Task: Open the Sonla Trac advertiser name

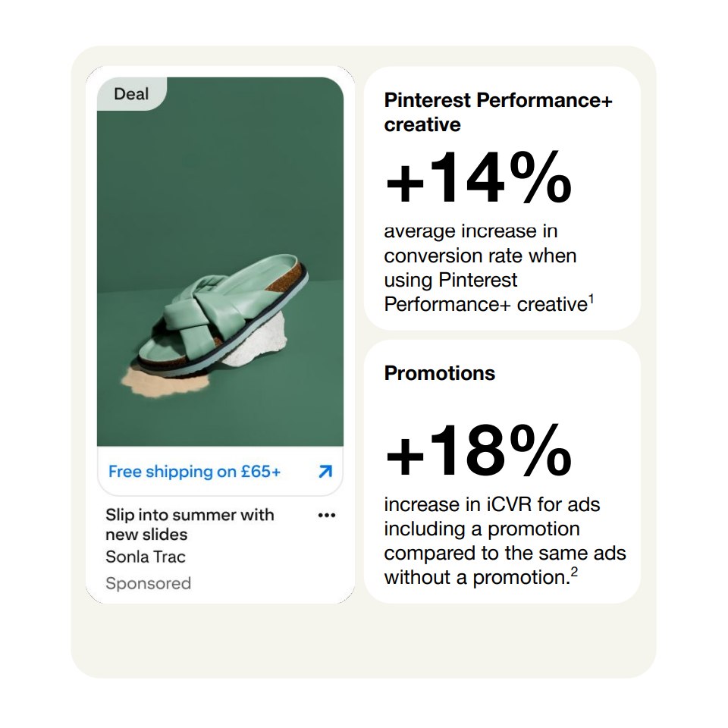Action: 146,557
